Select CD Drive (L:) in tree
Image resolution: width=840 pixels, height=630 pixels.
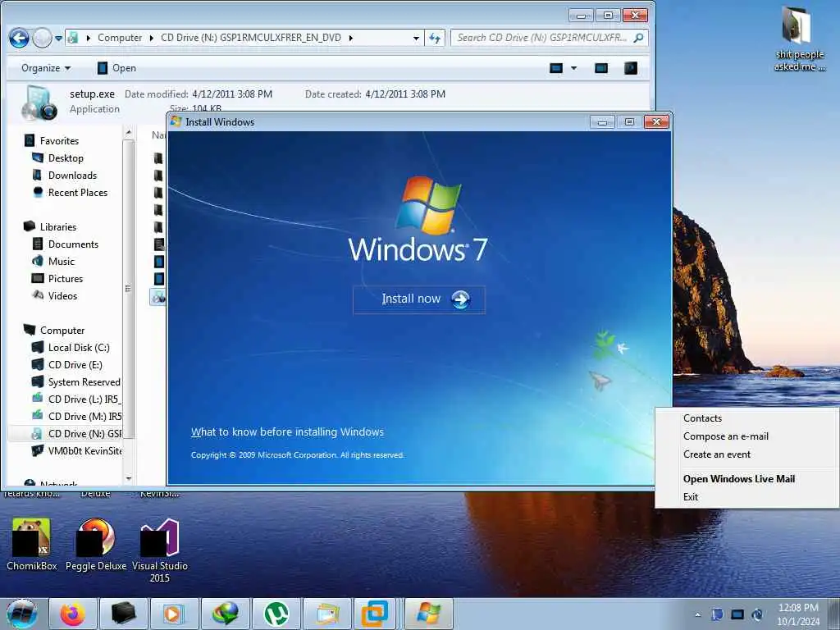[84, 399]
